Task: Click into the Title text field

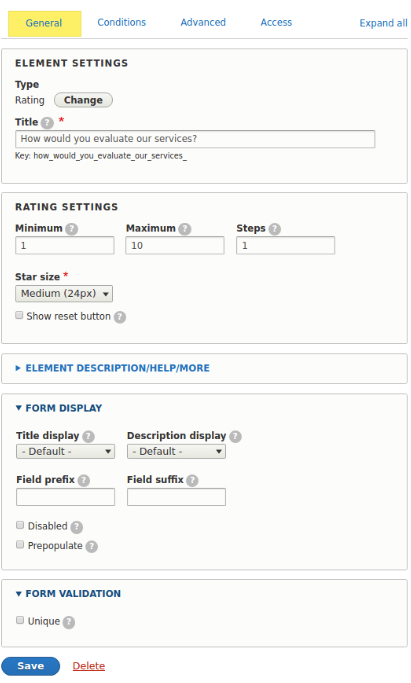Action: [x=195, y=139]
